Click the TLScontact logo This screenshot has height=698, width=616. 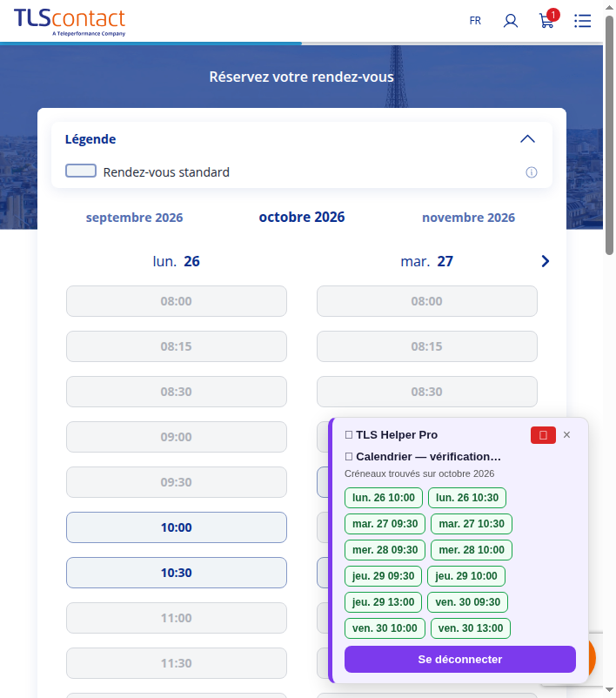[70, 22]
